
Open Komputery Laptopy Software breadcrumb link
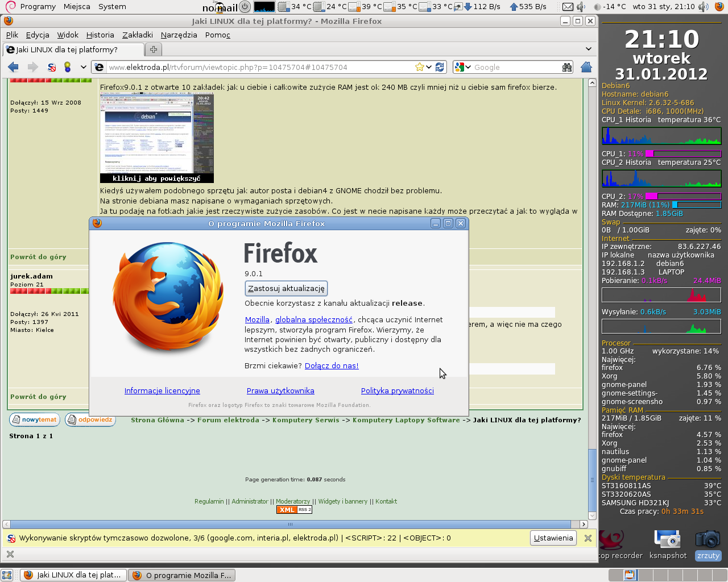pos(406,420)
